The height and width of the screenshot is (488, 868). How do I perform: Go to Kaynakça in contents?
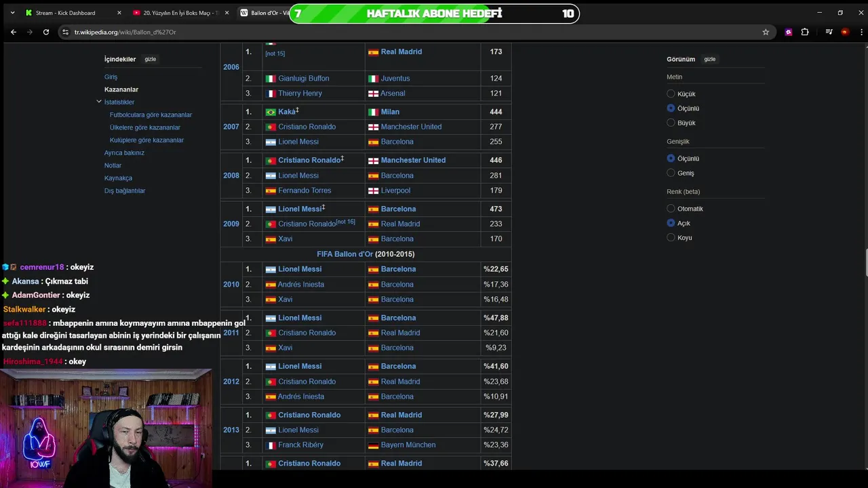(x=118, y=178)
